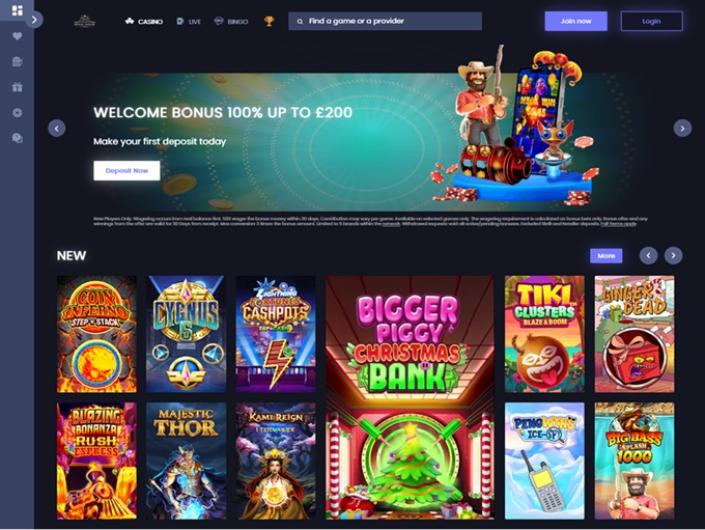705x530 pixels.
Task: Click the search magnifier icon
Action: point(300,21)
